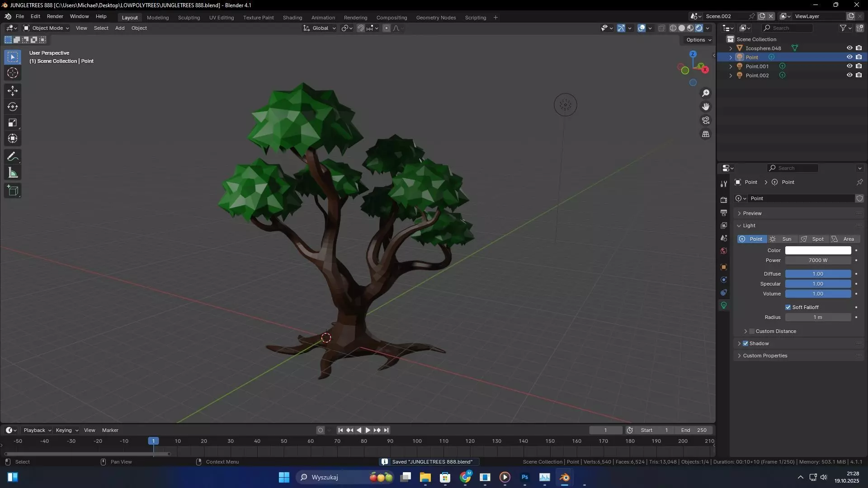Switch orthographic/perspective grid icon
Image resolution: width=868 pixels, height=488 pixels.
tap(706, 134)
